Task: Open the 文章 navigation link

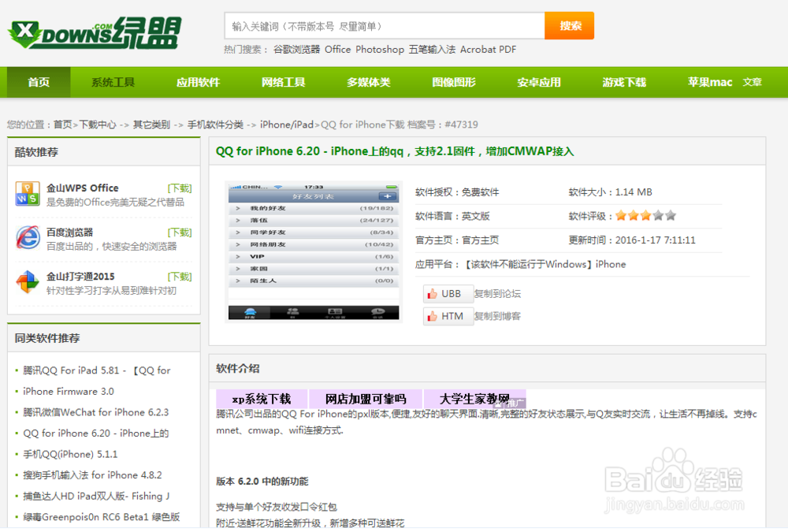Action: (753, 82)
